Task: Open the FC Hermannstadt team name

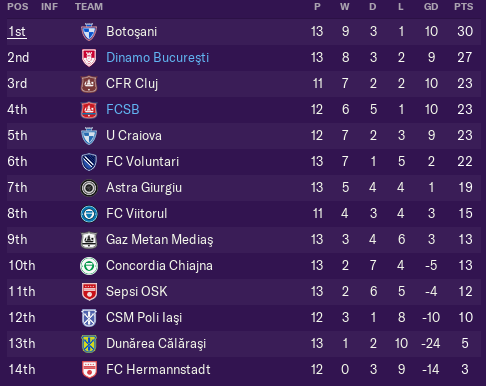Action: (x=158, y=370)
